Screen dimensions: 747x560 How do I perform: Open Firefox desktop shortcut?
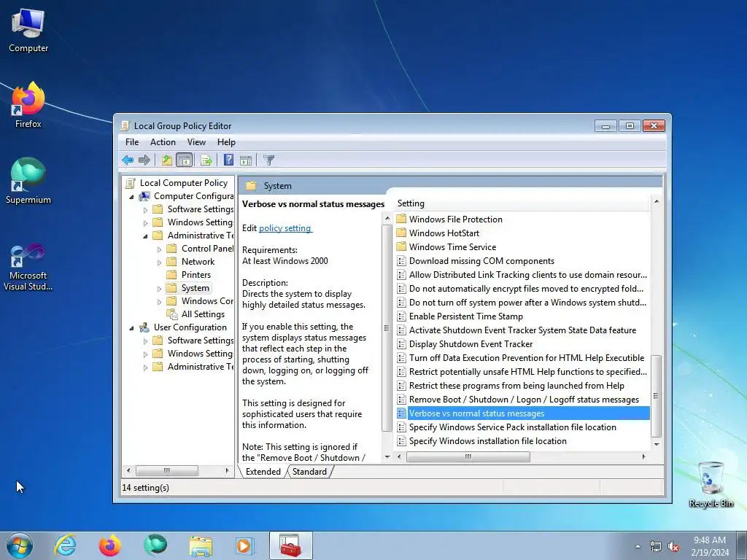click(x=28, y=105)
